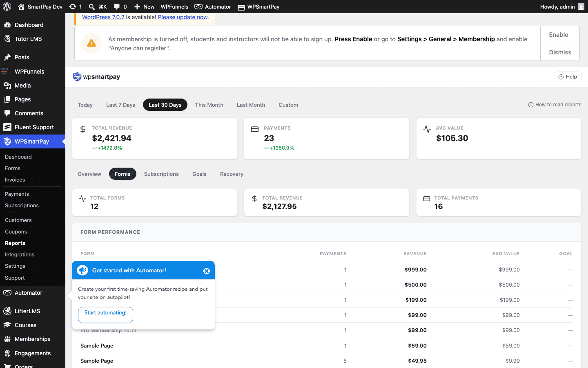
Task: Go to WPSmartPay Forms submenu
Action: [13, 168]
